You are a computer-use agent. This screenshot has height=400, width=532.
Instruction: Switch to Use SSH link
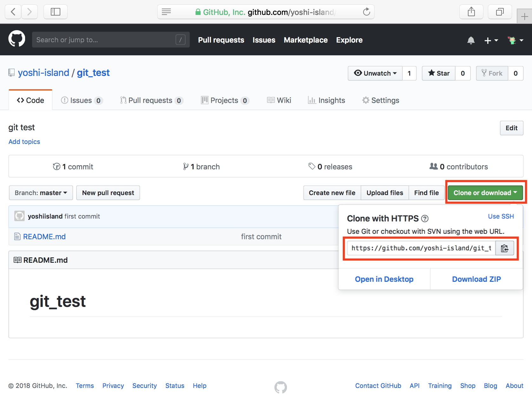[x=501, y=216]
